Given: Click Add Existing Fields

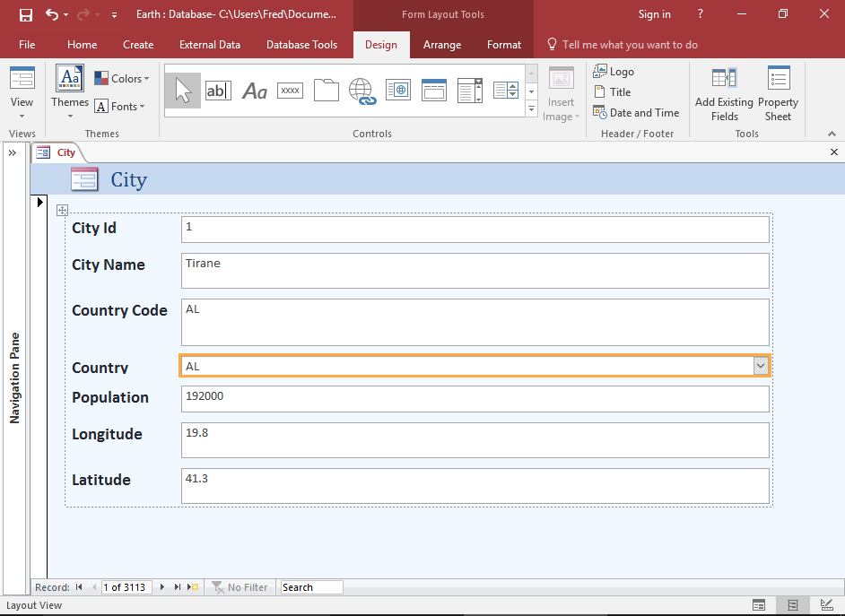Looking at the screenshot, I should click(x=724, y=94).
